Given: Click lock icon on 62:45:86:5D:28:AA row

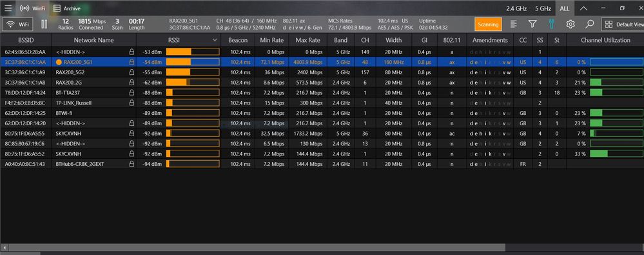Looking at the screenshot, I should pyautogui.click(x=132, y=52).
